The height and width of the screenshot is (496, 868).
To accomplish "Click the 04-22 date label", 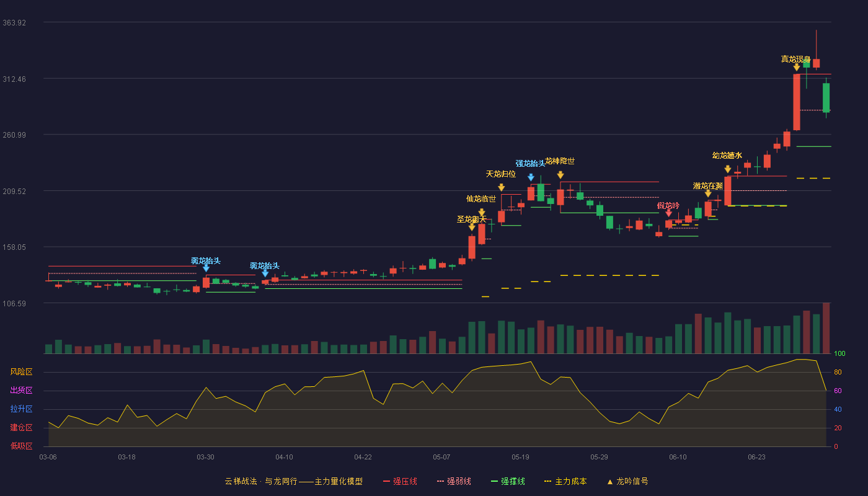I will 363,457.
